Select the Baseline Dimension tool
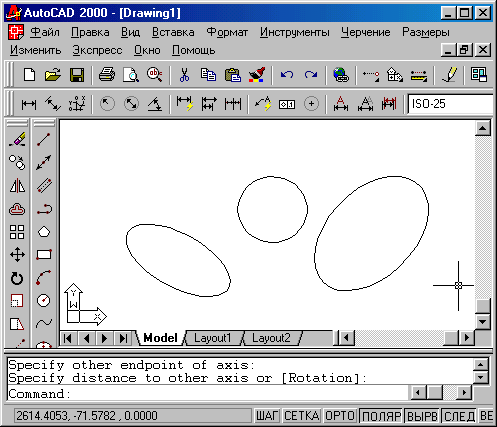This screenshot has height=427, width=497. click(x=209, y=104)
